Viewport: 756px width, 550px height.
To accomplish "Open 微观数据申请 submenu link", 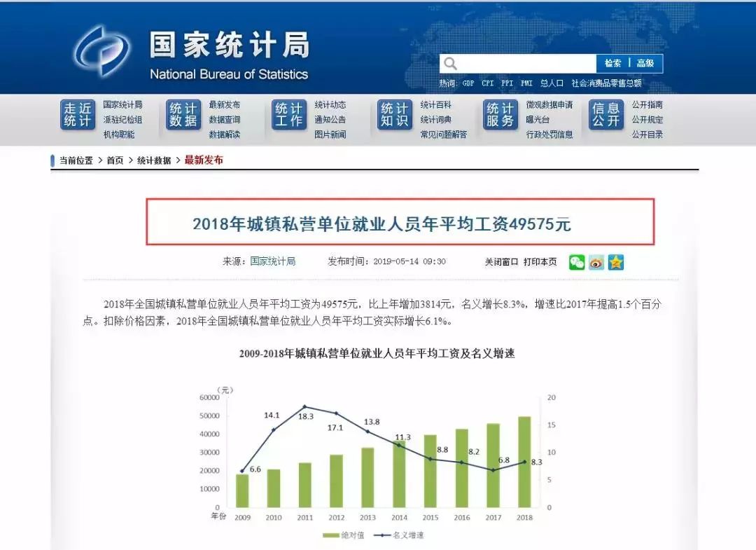I will click(549, 104).
